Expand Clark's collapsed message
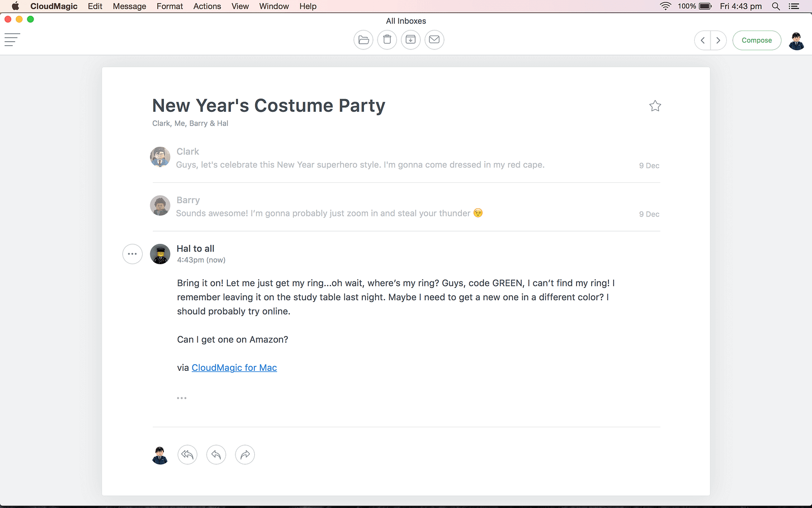812x508 pixels. click(x=360, y=165)
